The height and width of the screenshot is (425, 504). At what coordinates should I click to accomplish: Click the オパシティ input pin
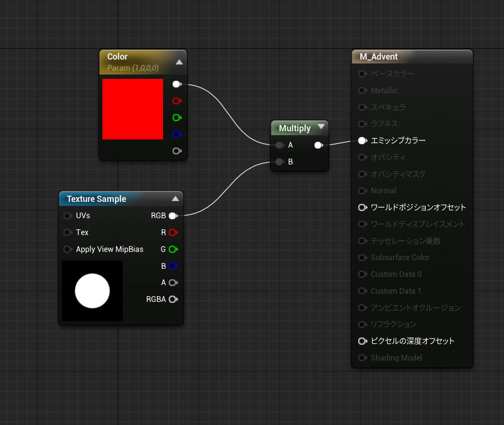363,157
